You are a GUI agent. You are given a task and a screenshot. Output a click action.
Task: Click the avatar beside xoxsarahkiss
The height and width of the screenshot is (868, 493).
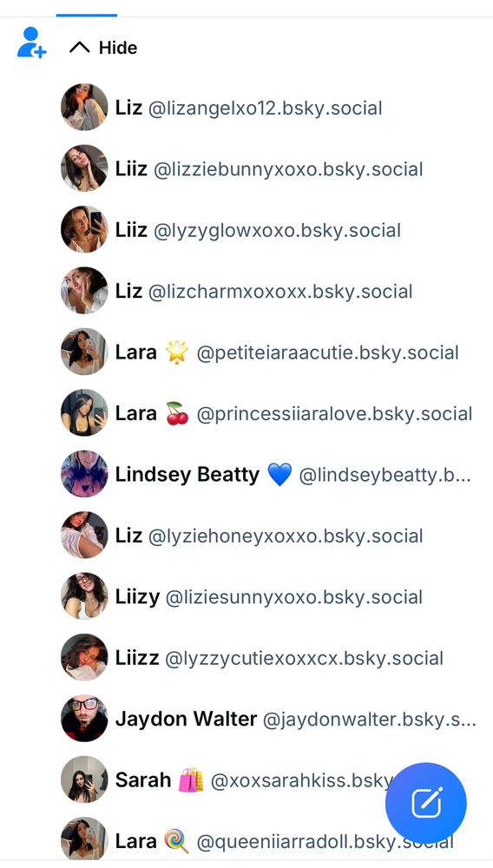84,780
